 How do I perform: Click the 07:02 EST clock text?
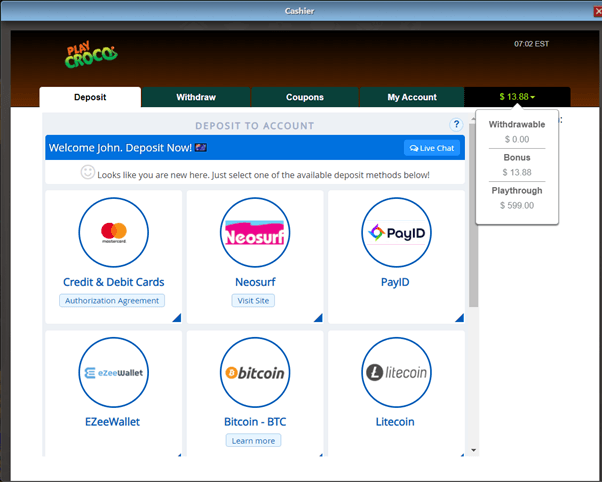pyautogui.click(x=531, y=44)
